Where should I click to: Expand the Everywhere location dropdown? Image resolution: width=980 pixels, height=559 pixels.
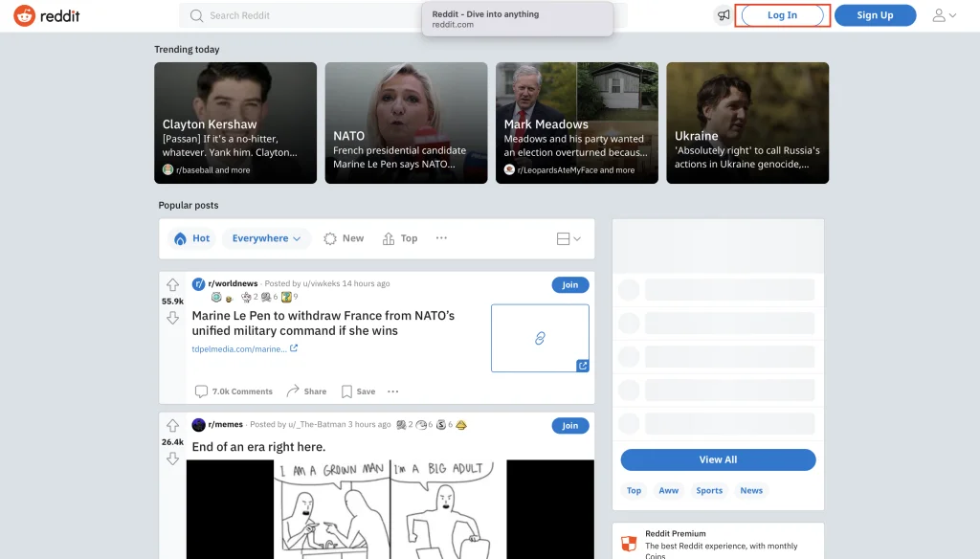pos(266,238)
